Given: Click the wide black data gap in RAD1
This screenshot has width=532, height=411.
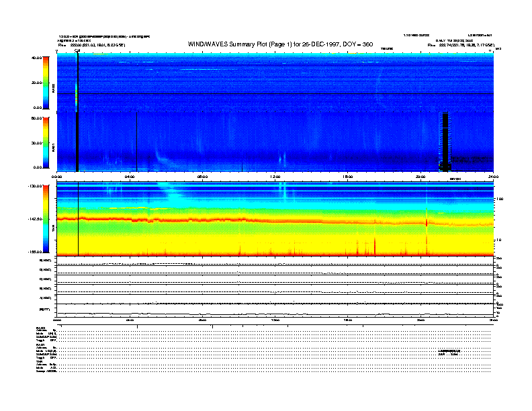Looking at the screenshot, I should click(445, 142).
